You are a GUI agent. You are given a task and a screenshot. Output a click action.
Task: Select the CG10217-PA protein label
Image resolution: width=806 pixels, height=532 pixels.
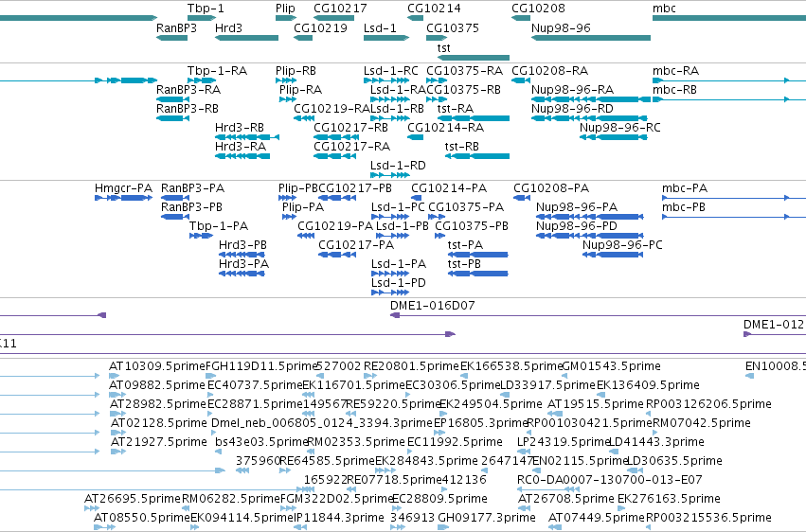click(x=356, y=245)
